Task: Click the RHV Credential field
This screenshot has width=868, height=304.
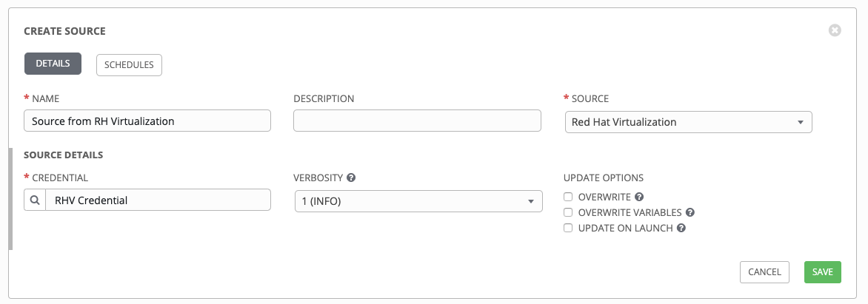Action: pos(157,200)
